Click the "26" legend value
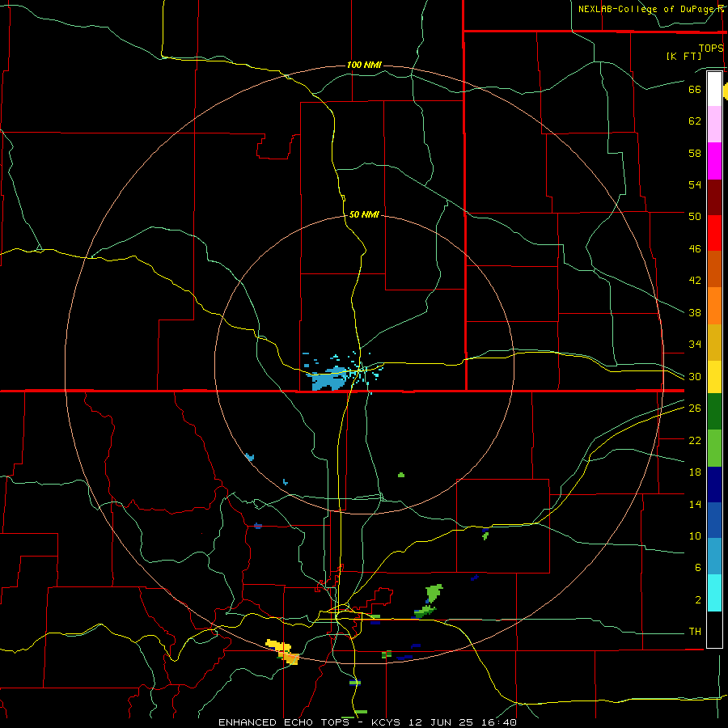The image size is (728, 728). pyautogui.click(x=695, y=408)
